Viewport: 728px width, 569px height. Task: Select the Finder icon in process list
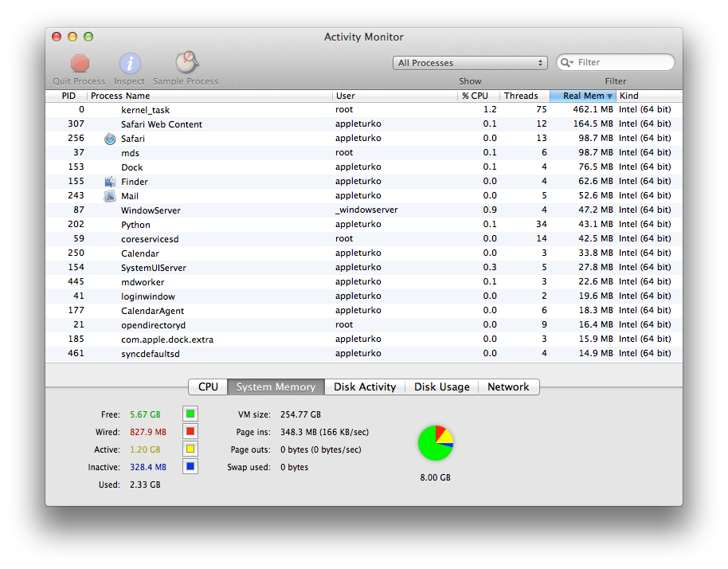pos(110,182)
